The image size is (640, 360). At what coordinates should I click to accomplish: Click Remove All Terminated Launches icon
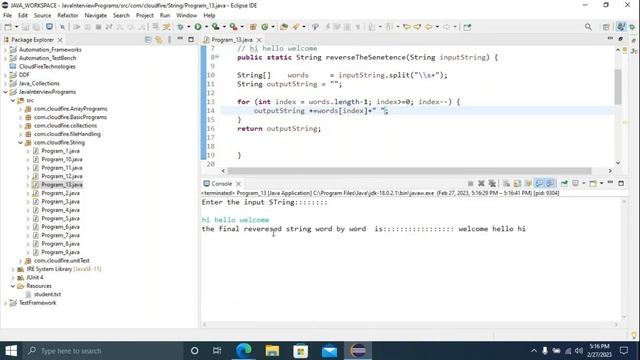tap(492, 184)
